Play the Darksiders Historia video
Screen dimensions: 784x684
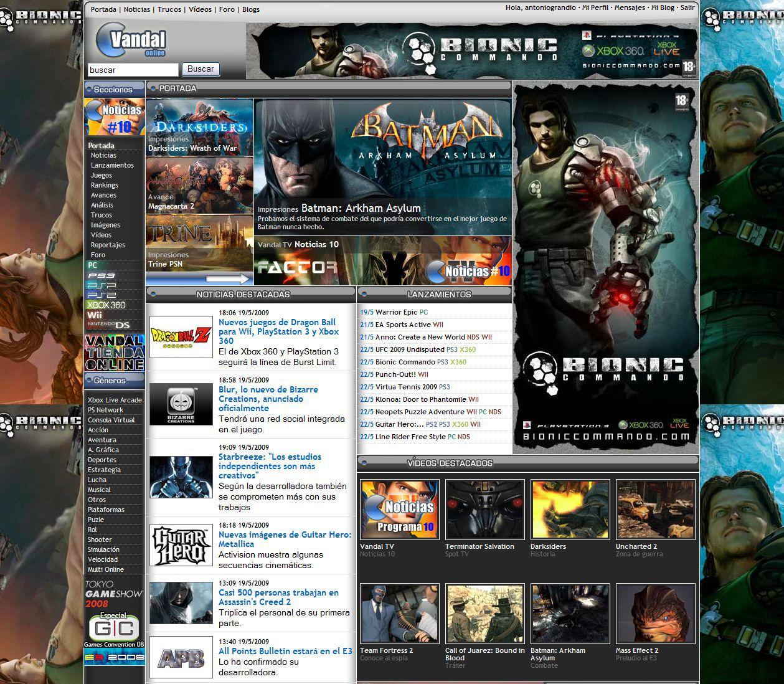click(x=570, y=509)
